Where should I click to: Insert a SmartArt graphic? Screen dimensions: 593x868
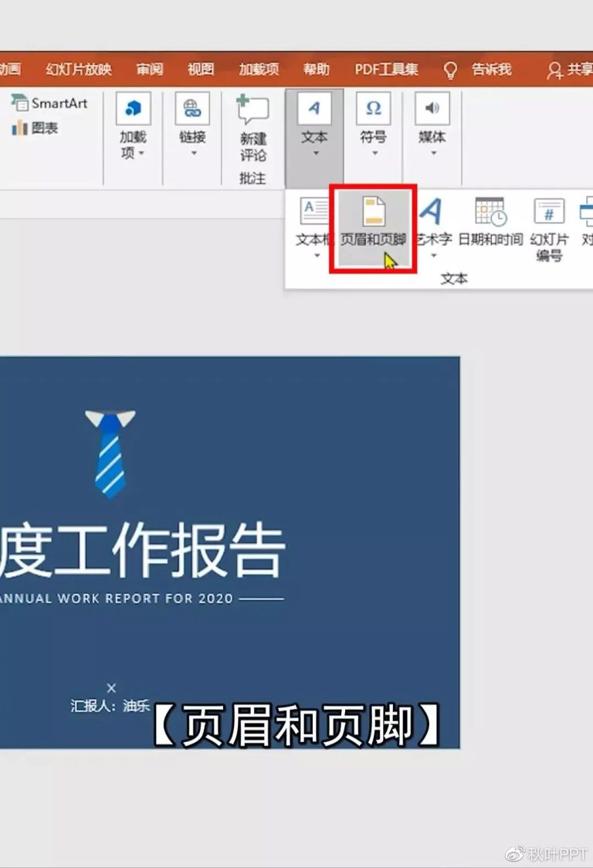click(x=50, y=103)
